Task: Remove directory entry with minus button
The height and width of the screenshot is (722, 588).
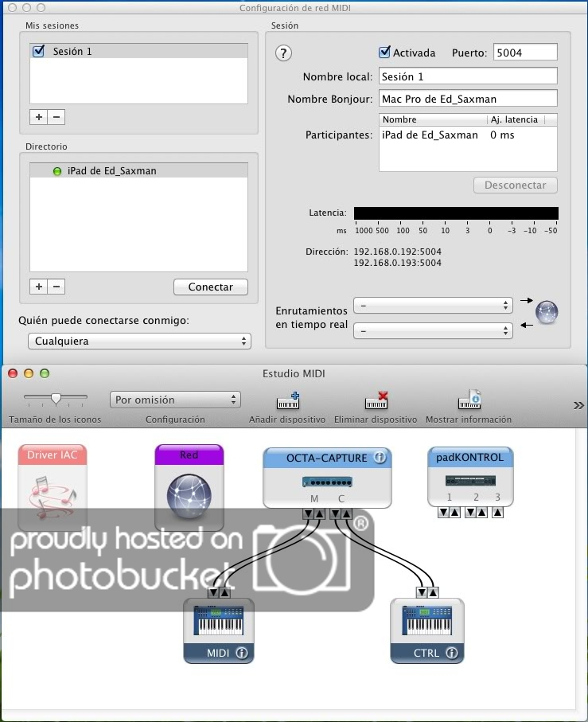Action: (x=56, y=287)
